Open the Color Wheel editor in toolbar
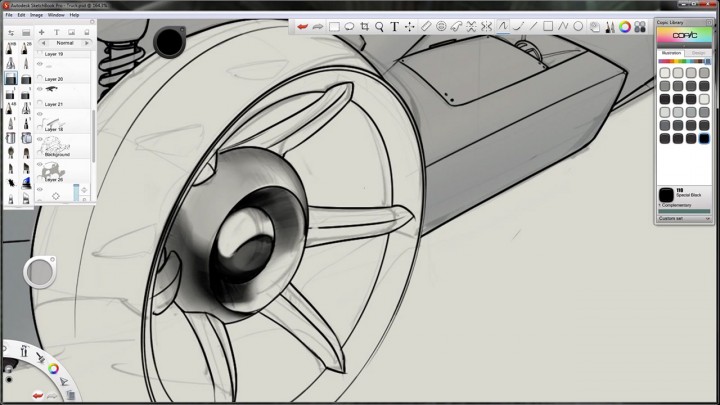Viewport: 720px width, 405px height. (625, 27)
